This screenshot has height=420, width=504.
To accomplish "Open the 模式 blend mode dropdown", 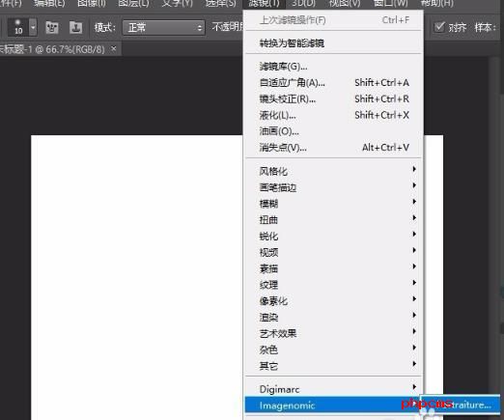I will (x=163, y=28).
